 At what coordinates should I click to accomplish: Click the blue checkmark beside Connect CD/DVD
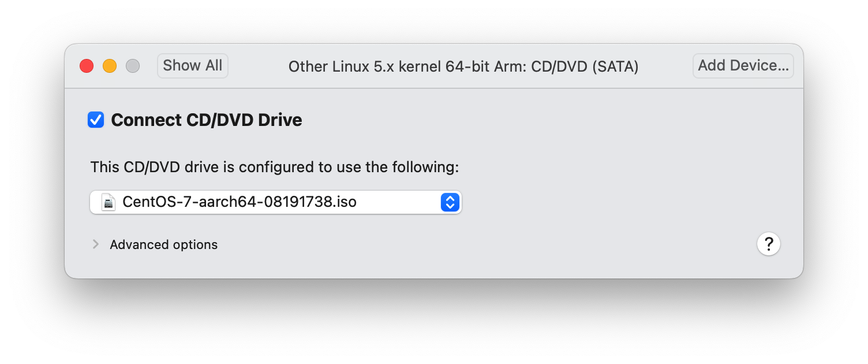(96, 120)
